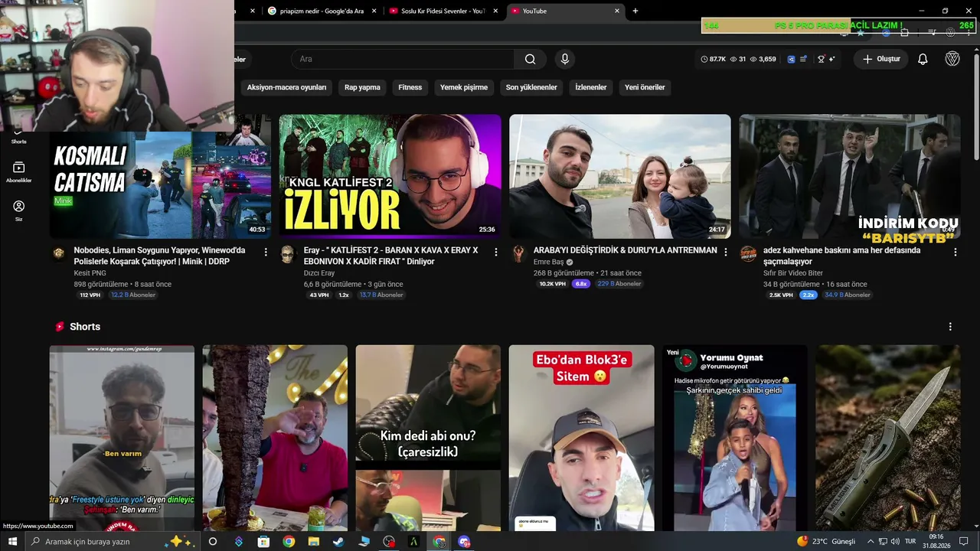Viewport: 980px width, 551px height.
Task: Play the KOSMALI CATISMA video thumbnail
Action: pyautogui.click(x=160, y=177)
